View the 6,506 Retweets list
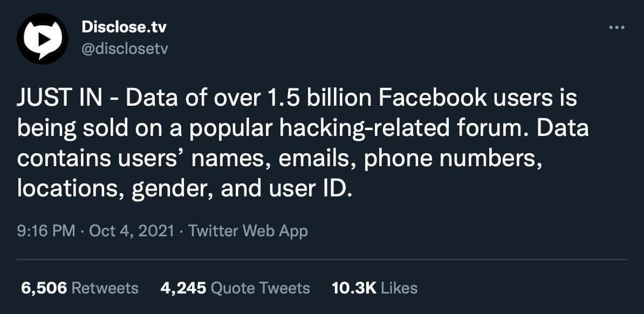 click(x=80, y=288)
